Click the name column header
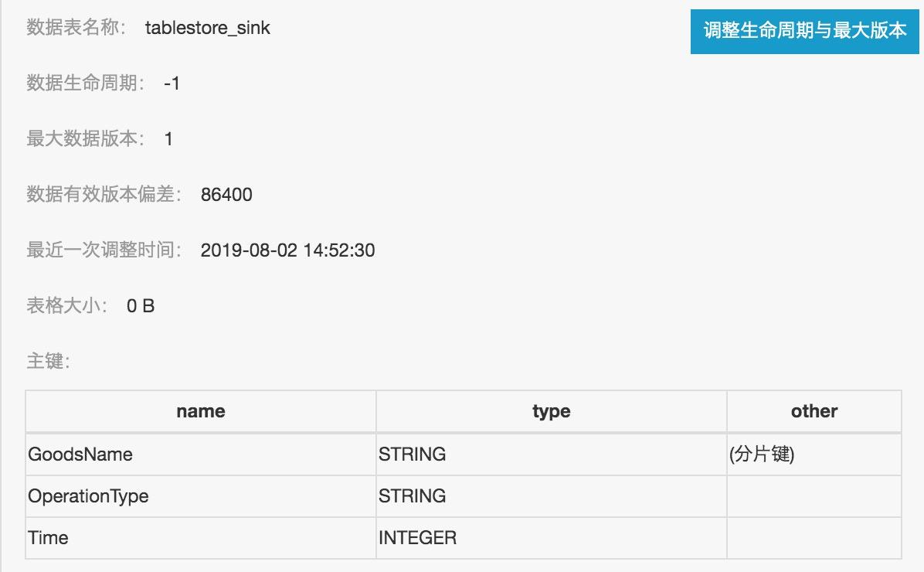924x572 pixels. coord(199,411)
